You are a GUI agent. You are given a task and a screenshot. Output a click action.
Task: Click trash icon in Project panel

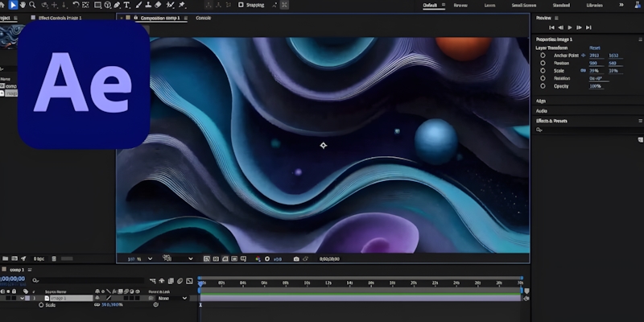(x=54, y=258)
